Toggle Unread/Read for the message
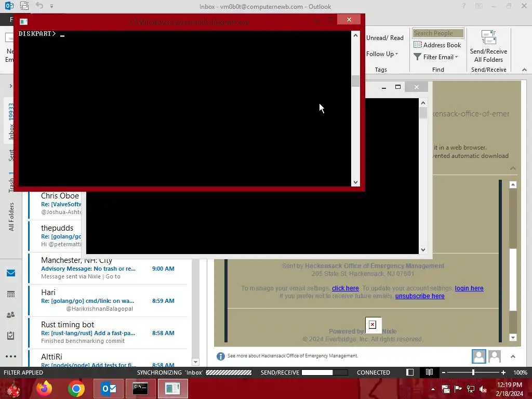The image size is (532, 399). click(x=385, y=38)
